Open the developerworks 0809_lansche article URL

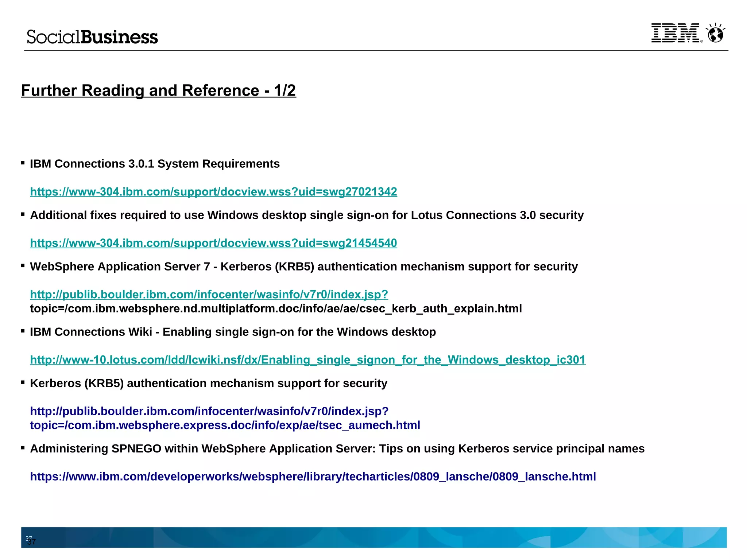click(313, 477)
